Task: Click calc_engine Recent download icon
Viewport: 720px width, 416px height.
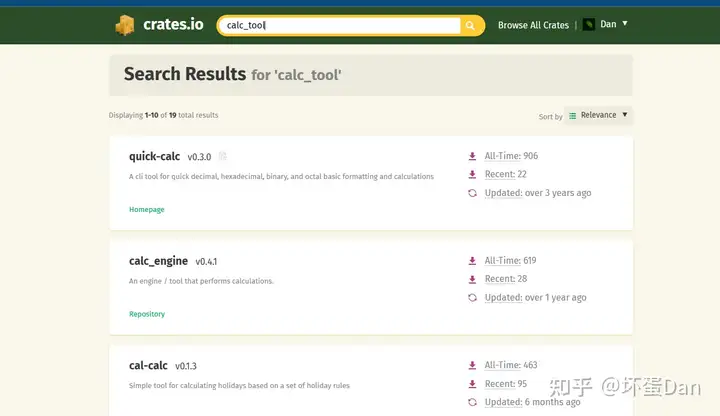Action: (472, 279)
